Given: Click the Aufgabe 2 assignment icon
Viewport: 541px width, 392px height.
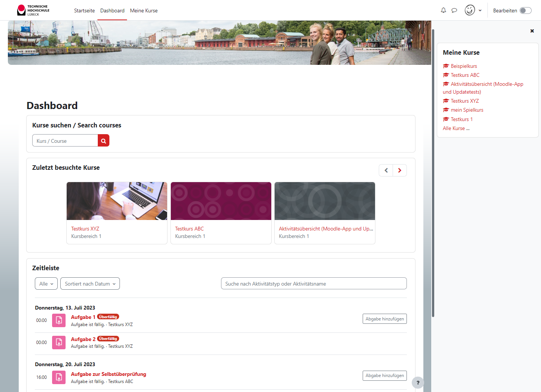Looking at the screenshot, I should [x=59, y=342].
